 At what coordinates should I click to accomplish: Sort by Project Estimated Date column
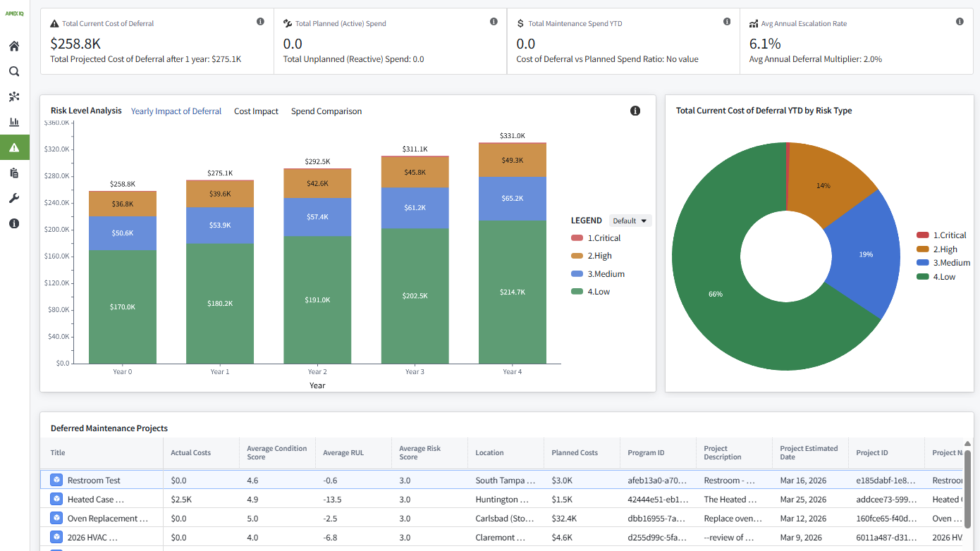[x=809, y=453]
